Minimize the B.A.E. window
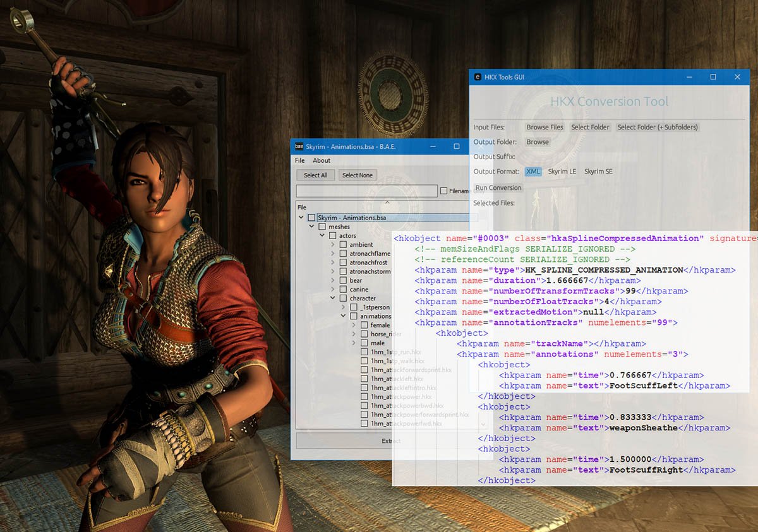758x532 pixels. (x=433, y=146)
